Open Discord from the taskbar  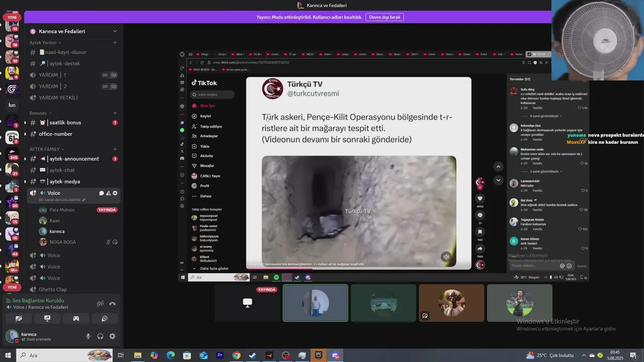(335, 355)
